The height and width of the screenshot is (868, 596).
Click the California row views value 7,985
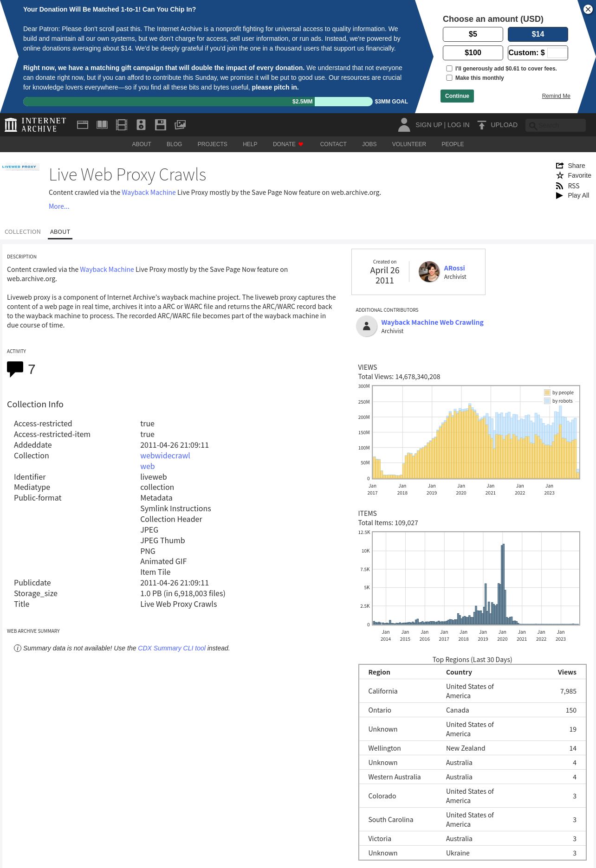point(568,691)
